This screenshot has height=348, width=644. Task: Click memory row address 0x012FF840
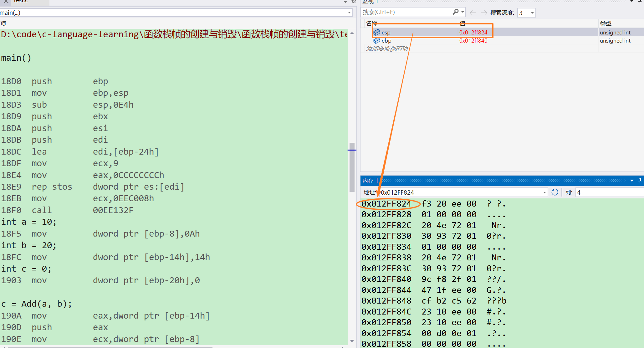tap(386, 279)
